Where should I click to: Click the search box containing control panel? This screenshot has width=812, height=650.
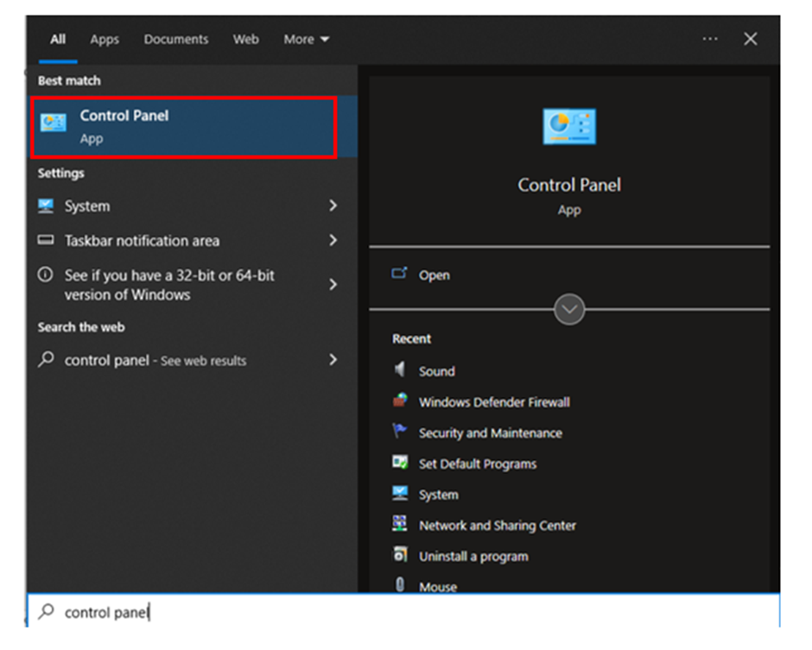pos(403,611)
